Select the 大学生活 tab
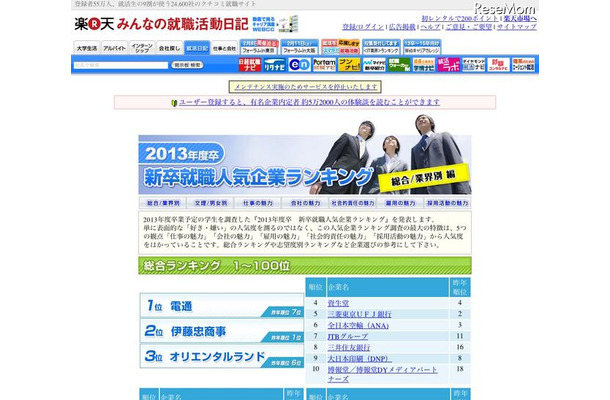Screen dimensions: 610x400 tap(87, 48)
